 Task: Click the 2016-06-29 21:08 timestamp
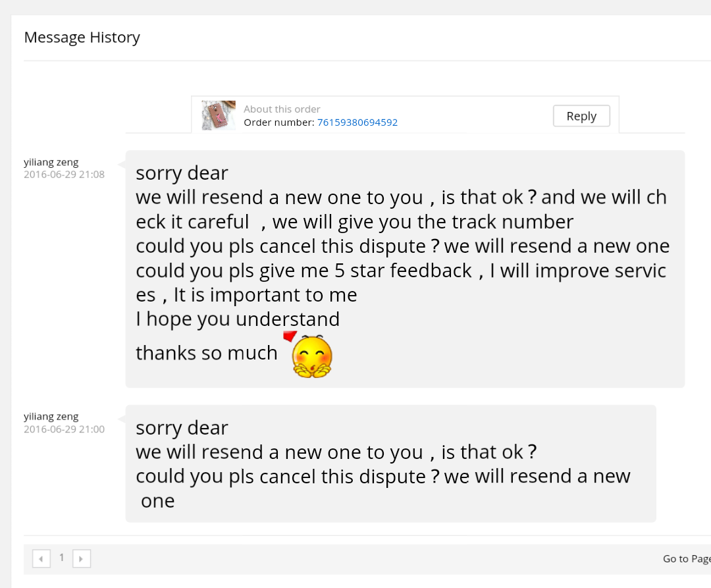click(64, 174)
